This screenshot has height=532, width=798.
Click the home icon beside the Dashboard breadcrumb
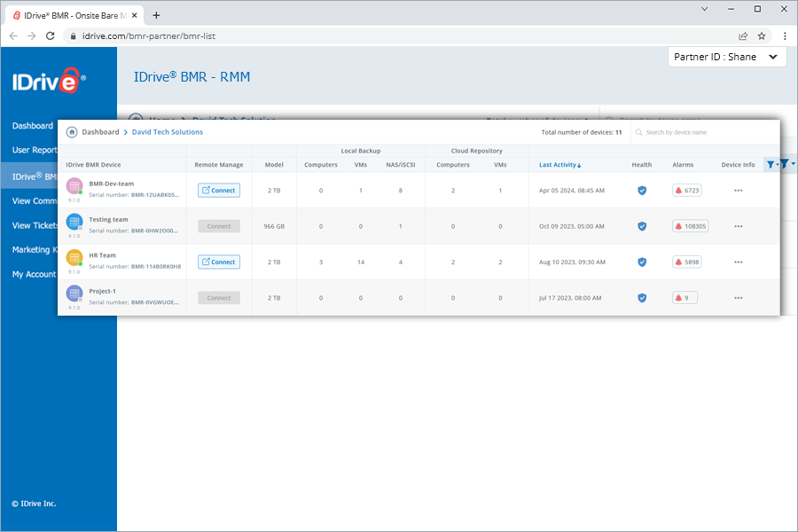pos(72,132)
